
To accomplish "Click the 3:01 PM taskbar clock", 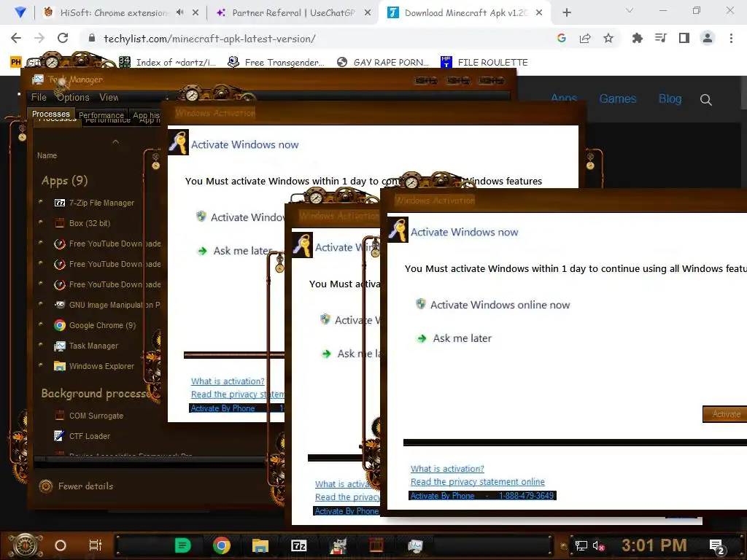I will click(x=654, y=545).
